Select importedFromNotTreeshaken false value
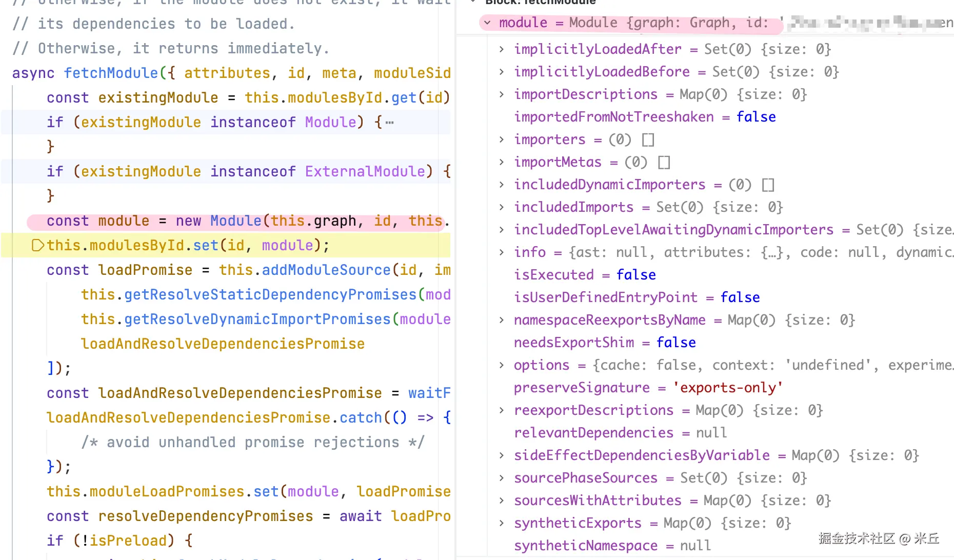The height and width of the screenshot is (560, 954). coord(756,117)
